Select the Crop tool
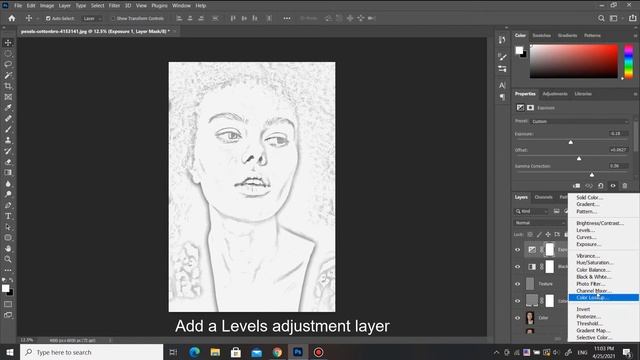This screenshot has width=640, height=360. [8, 86]
